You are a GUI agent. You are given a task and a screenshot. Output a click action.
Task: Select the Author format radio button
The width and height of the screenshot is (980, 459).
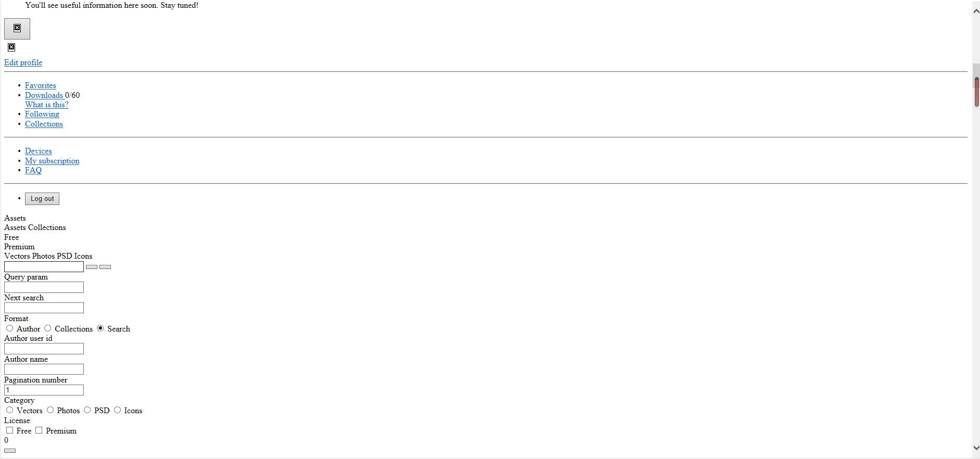click(x=9, y=328)
